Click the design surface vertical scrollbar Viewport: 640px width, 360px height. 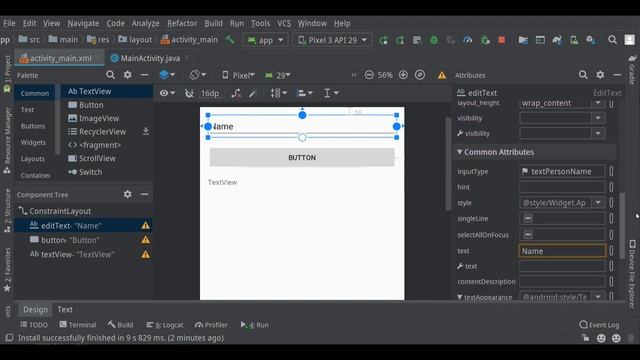pos(448,163)
